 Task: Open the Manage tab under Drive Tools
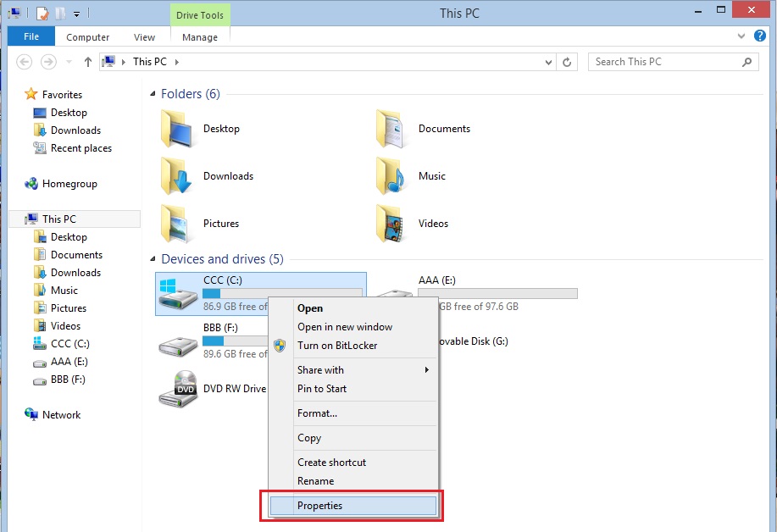[200, 37]
